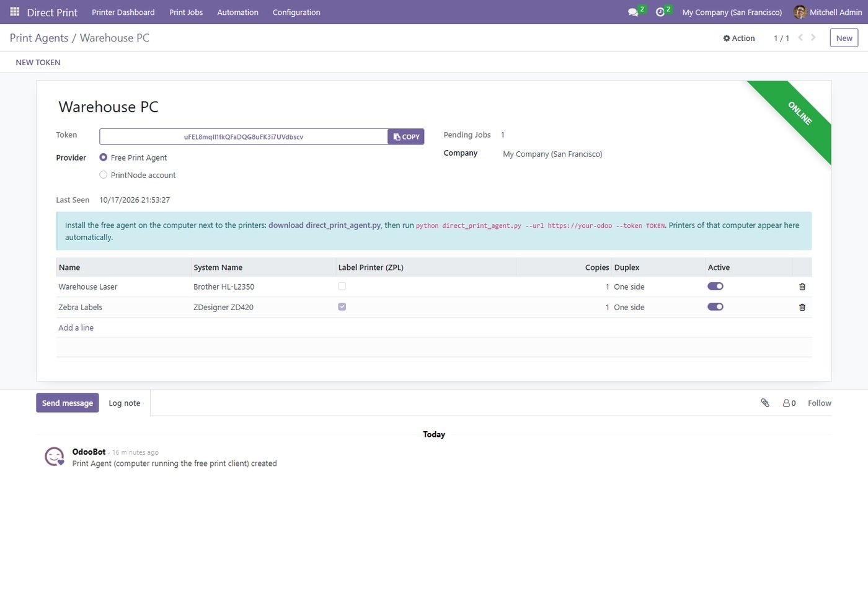This screenshot has width=868, height=603.
Task: Open Duplex dropdown for Zebra Labels
Action: pos(658,307)
